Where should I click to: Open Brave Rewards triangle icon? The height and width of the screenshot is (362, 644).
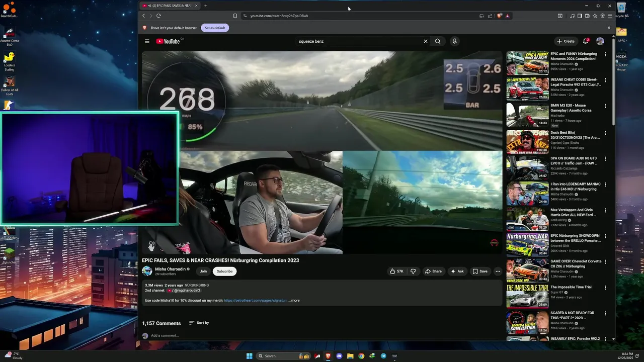(507, 16)
